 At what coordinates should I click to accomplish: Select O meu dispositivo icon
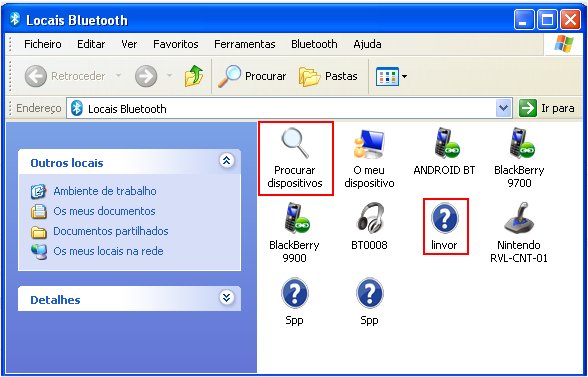click(x=369, y=144)
